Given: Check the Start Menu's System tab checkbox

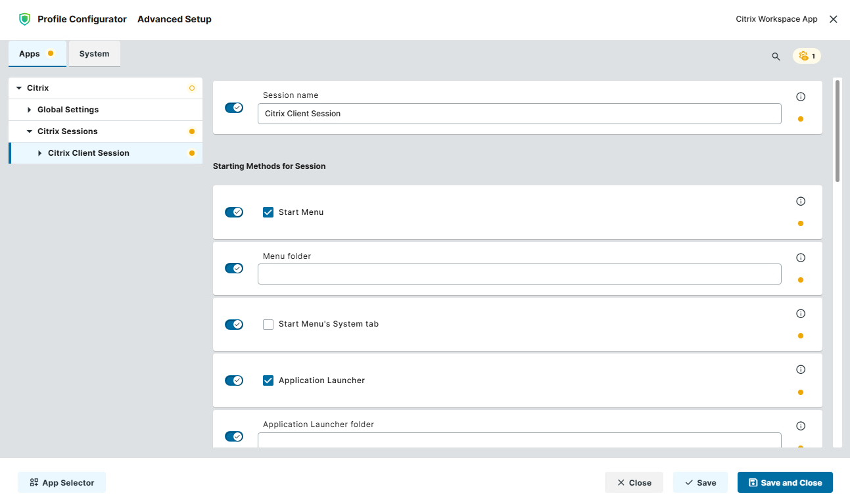Looking at the screenshot, I should (268, 325).
